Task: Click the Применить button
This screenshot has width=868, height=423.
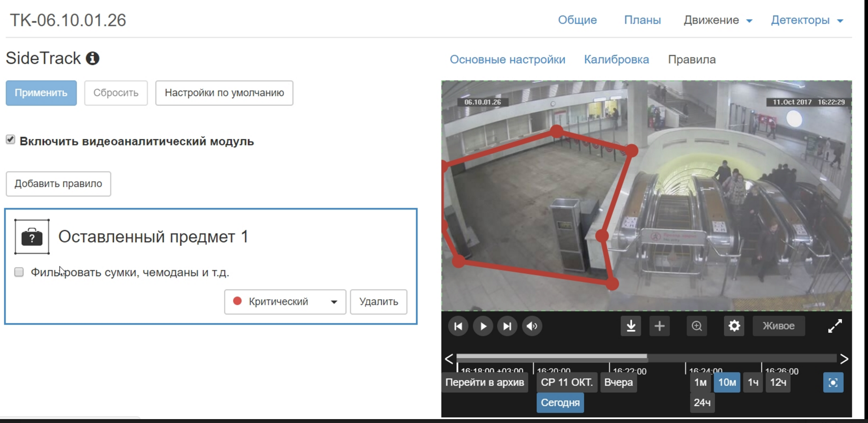Action: click(41, 93)
